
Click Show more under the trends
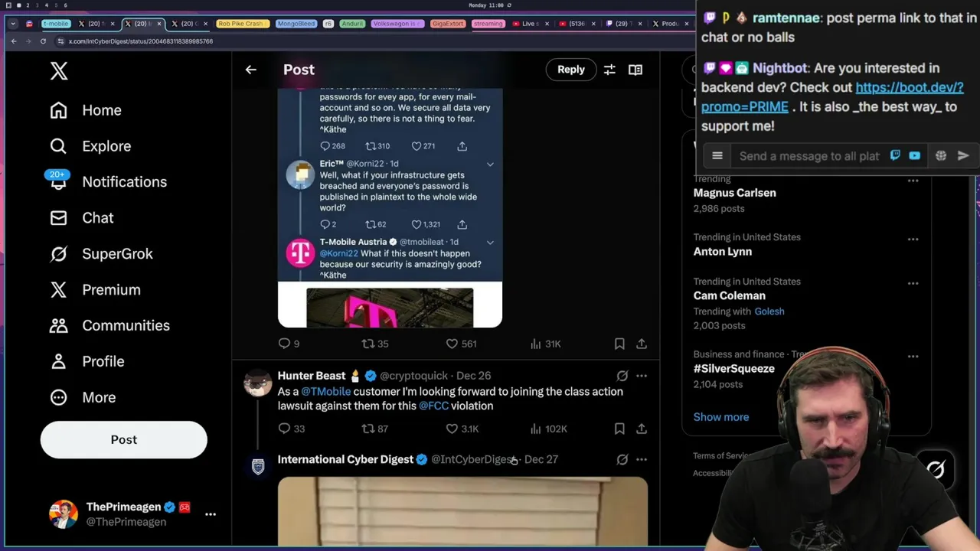coord(721,418)
